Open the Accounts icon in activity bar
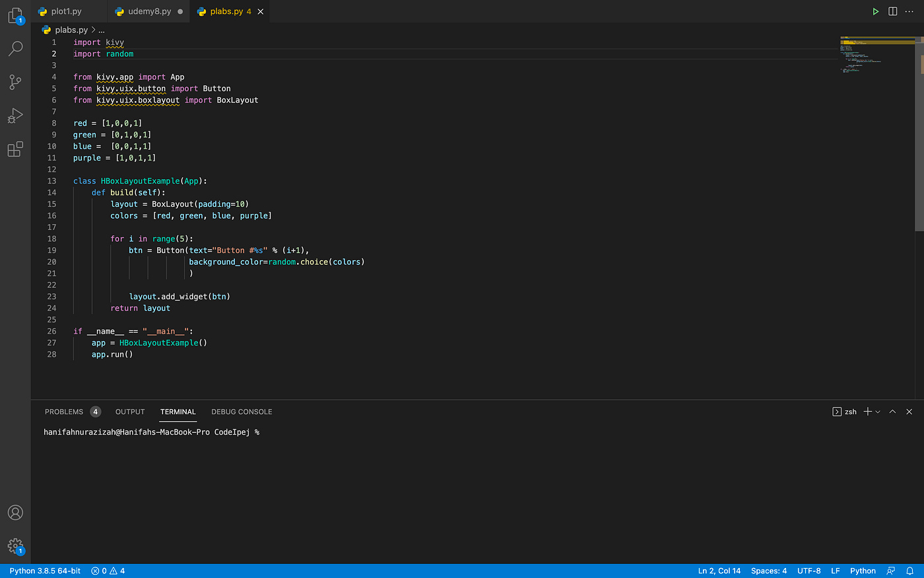The width and height of the screenshot is (924, 578). pyautogui.click(x=15, y=512)
